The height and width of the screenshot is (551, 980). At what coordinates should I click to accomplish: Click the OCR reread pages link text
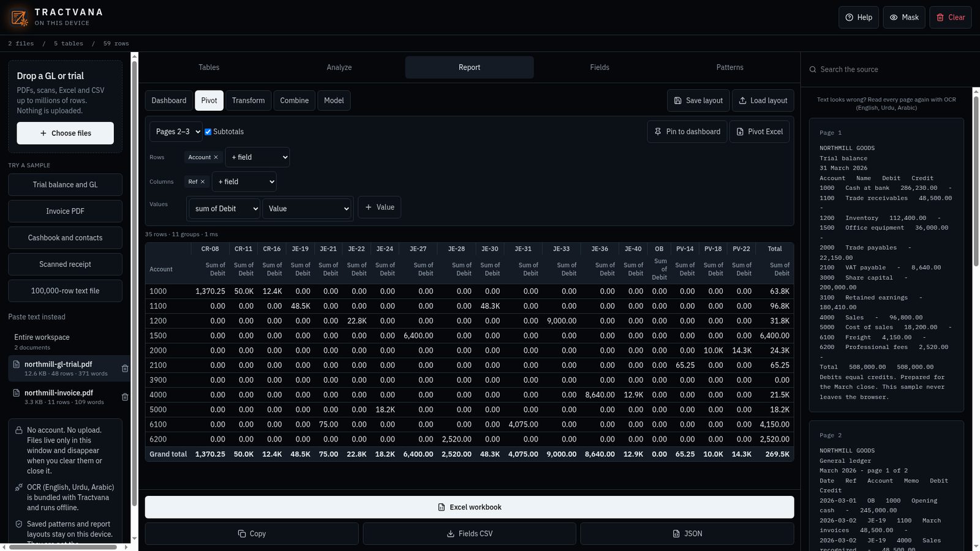(886, 103)
